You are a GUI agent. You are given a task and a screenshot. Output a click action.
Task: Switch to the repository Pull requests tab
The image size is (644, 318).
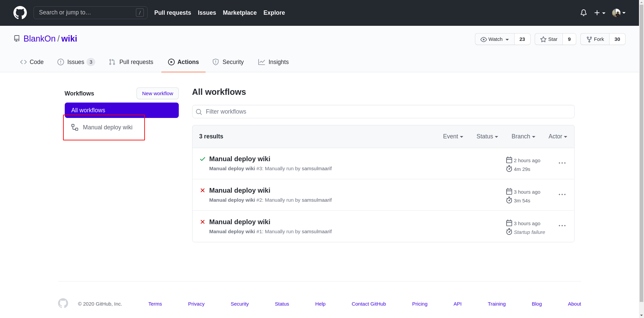131,62
